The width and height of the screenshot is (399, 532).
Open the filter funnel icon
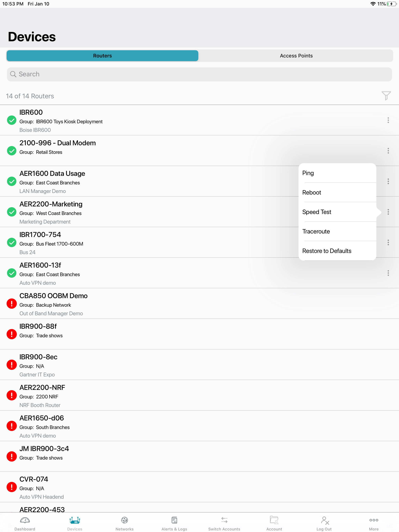[386, 96]
